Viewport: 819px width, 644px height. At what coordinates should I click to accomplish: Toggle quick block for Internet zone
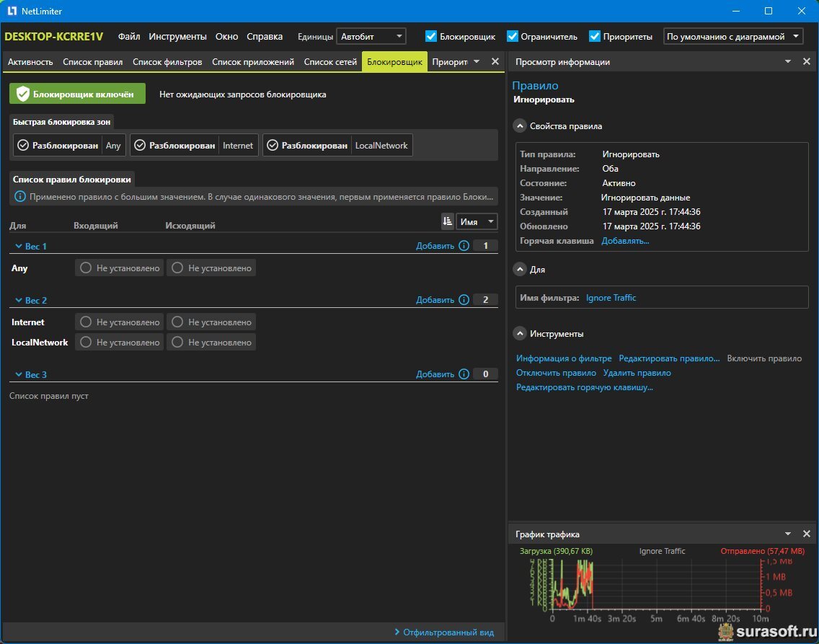[x=195, y=145]
